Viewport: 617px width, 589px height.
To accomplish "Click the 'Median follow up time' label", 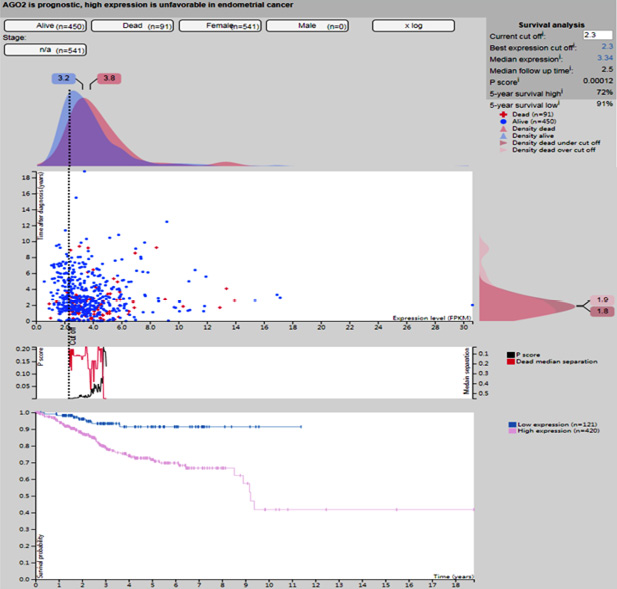I will pyautogui.click(x=529, y=71).
